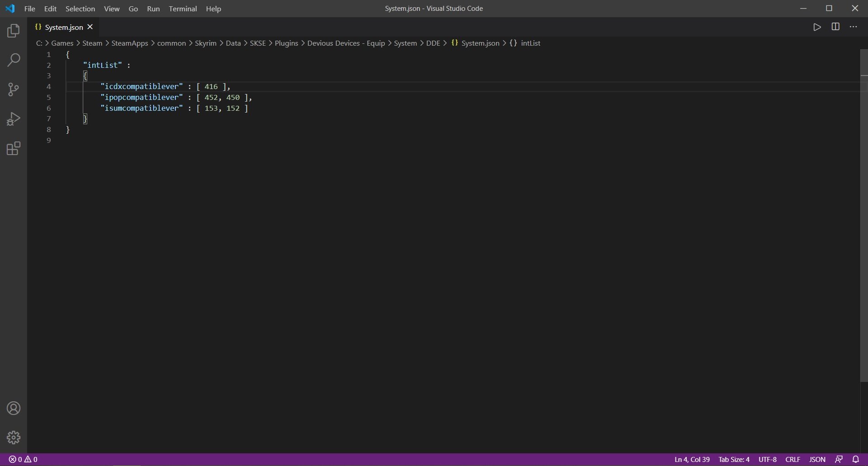Minimize the Visual Studio Code window
Image resolution: width=868 pixels, height=466 pixels.
803,9
